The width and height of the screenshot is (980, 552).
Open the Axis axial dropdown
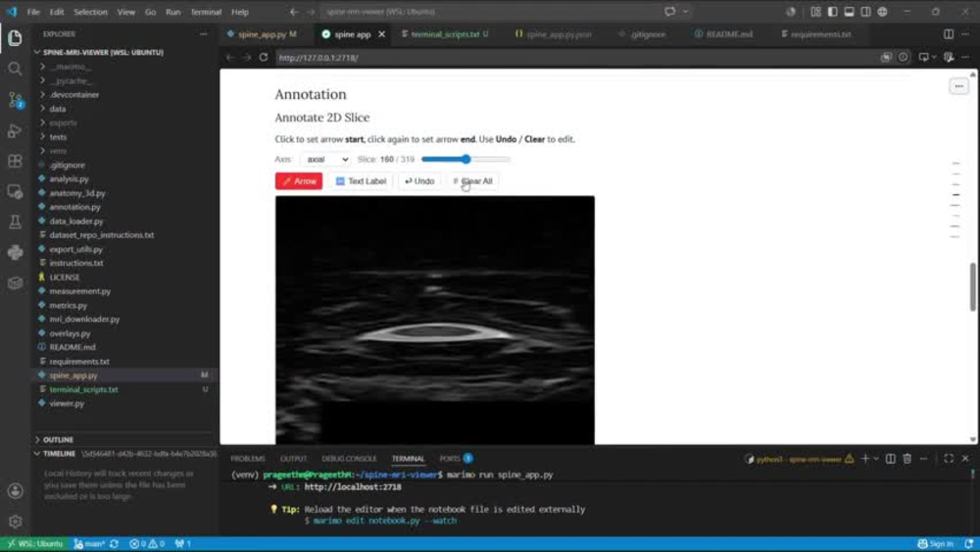pyautogui.click(x=326, y=160)
